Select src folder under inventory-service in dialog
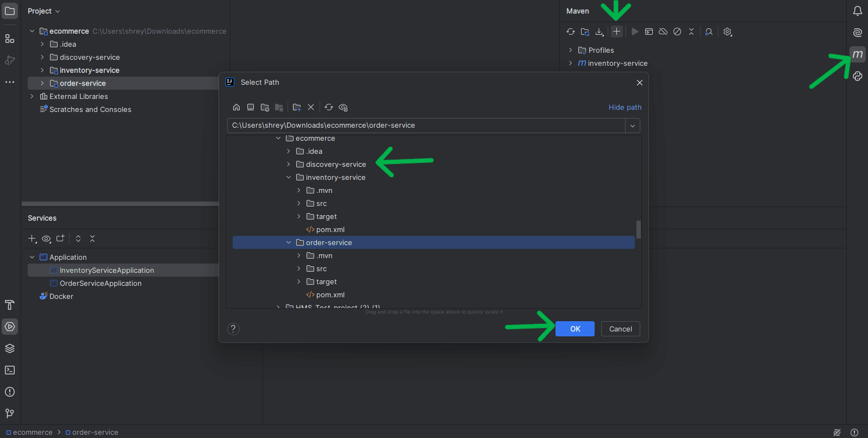Image resolution: width=868 pixels, height=438 pixels. (x=317, y=203)
